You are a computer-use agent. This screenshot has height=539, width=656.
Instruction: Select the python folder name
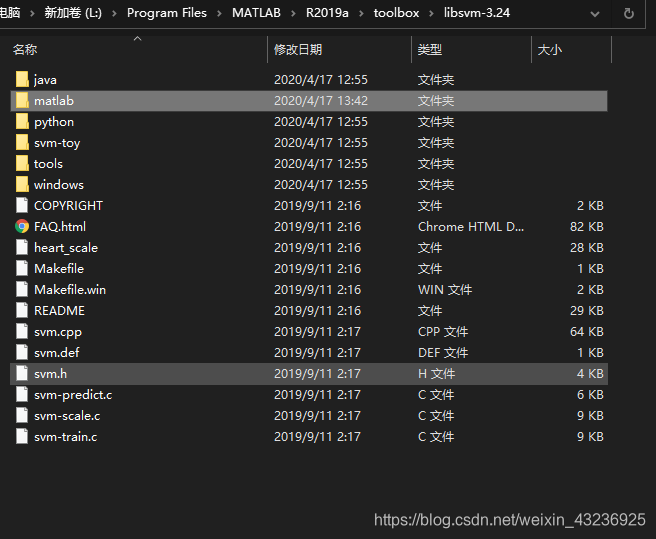coord(54,122)
